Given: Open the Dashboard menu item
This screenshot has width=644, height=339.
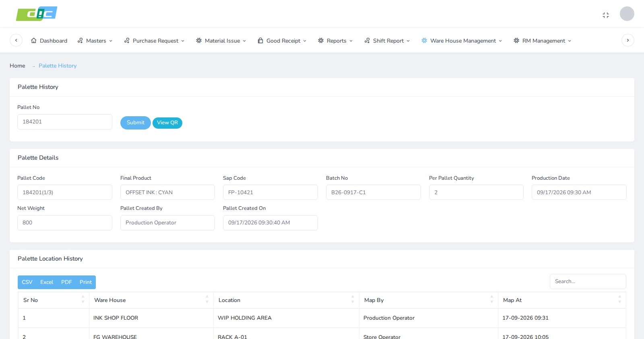Looking at the screenshot, I should (49, 41).
